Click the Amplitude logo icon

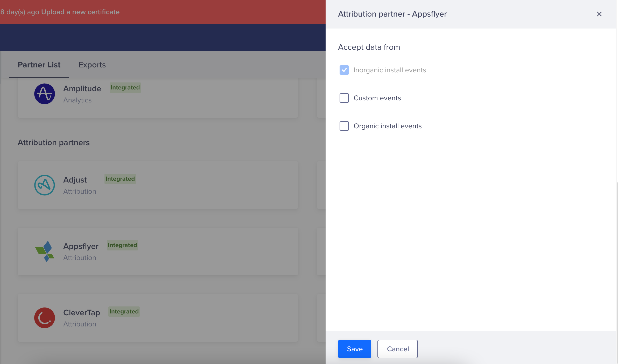[x=45, y=94]
